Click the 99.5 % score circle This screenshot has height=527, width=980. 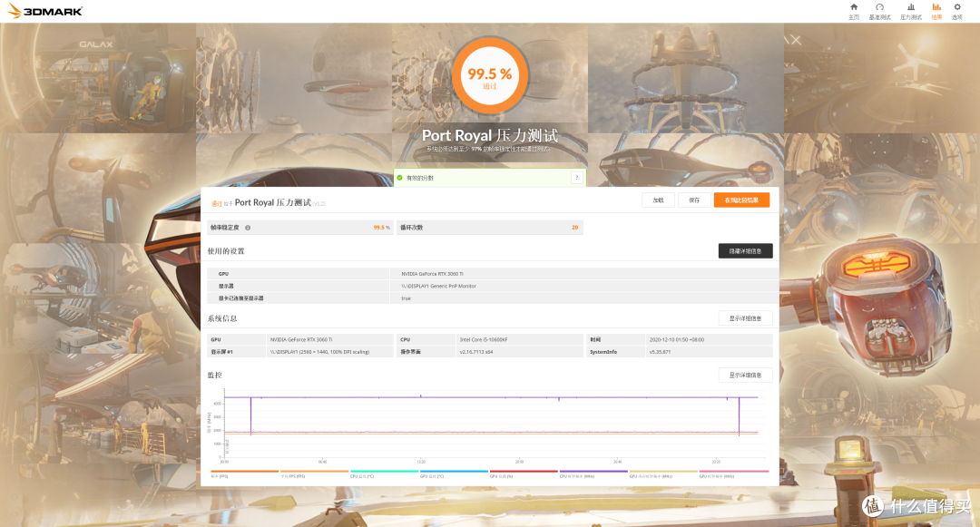coord(490,75)
